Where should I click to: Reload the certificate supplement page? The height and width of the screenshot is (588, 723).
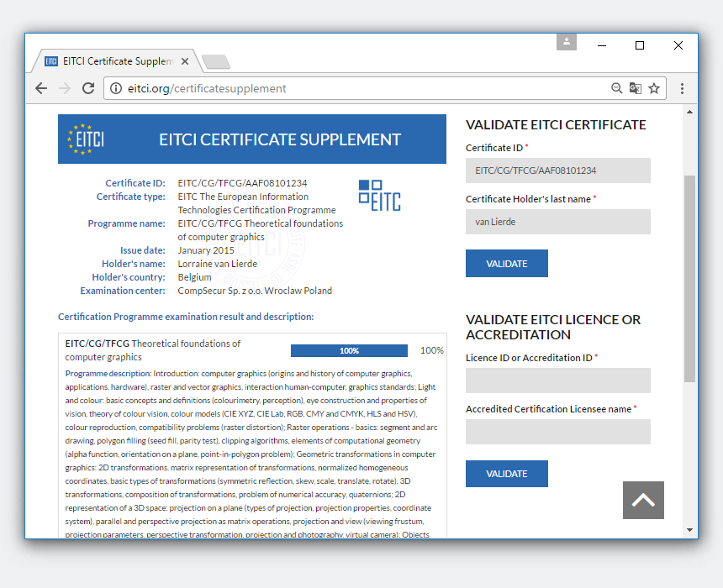click(x=88, y=88)
